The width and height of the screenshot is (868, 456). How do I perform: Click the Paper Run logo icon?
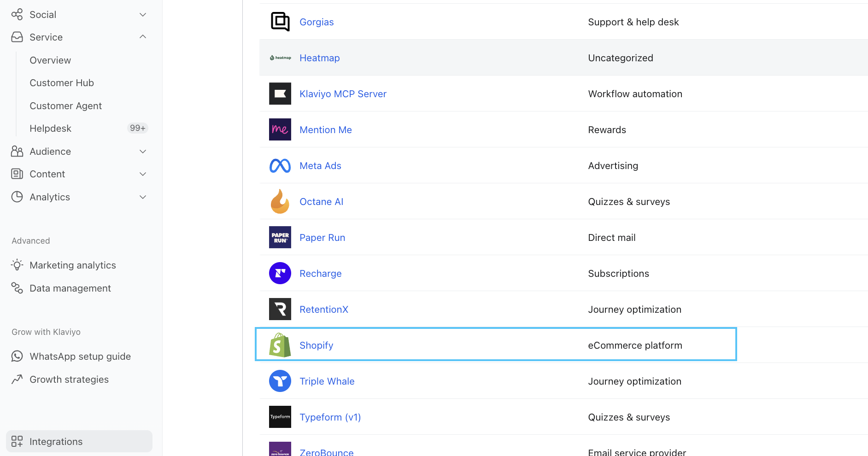[280, 237]
